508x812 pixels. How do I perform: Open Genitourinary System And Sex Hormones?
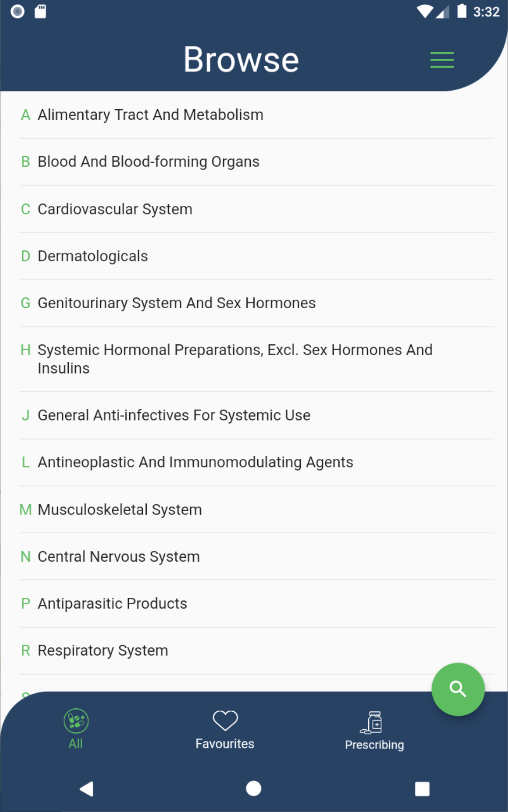pos(176,303)
